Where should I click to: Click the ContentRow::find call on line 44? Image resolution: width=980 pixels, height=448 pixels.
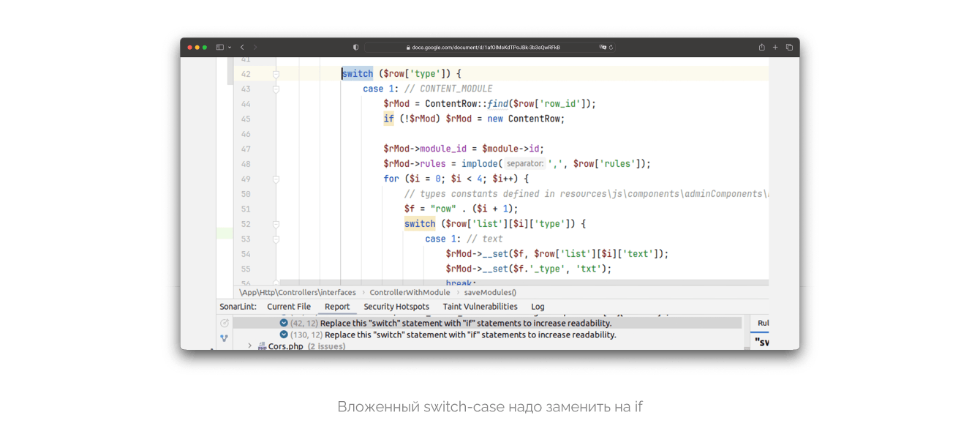pyautogui.click(x=510, y=104)
